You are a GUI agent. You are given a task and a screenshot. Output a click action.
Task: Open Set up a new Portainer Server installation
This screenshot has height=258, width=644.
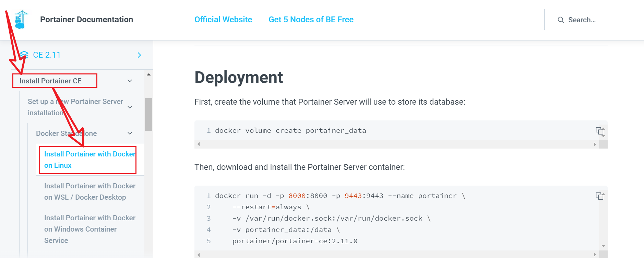75,107
